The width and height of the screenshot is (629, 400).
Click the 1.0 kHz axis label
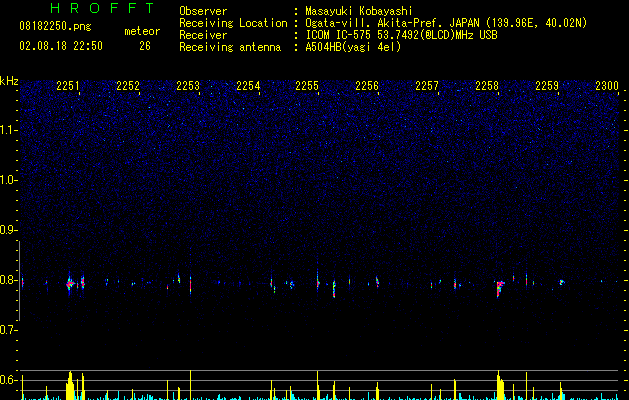coord(7,180)
